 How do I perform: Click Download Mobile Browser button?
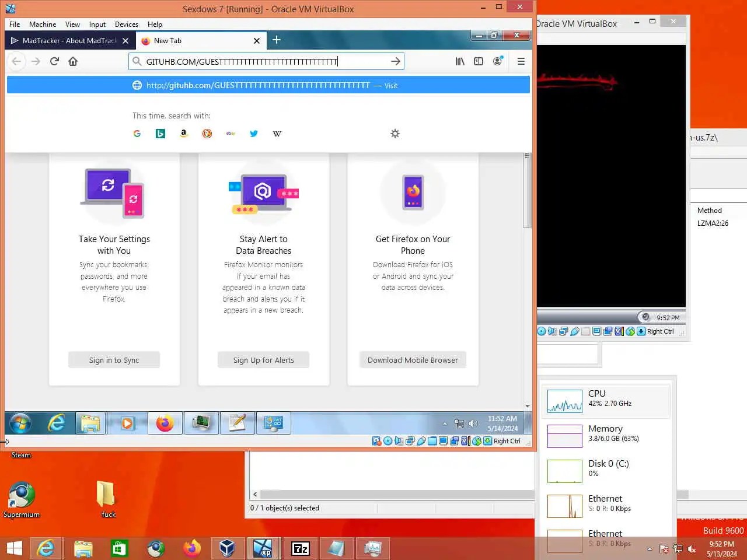413,360
